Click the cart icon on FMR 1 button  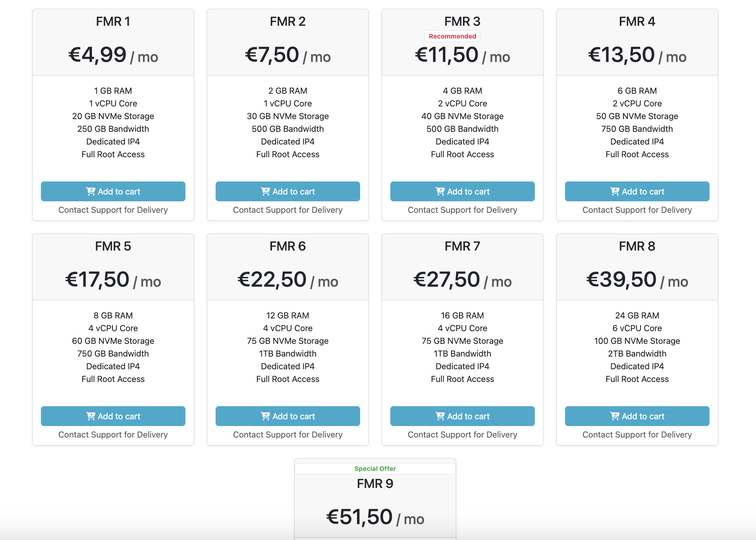pyautogui.click(x=91, y=191)
